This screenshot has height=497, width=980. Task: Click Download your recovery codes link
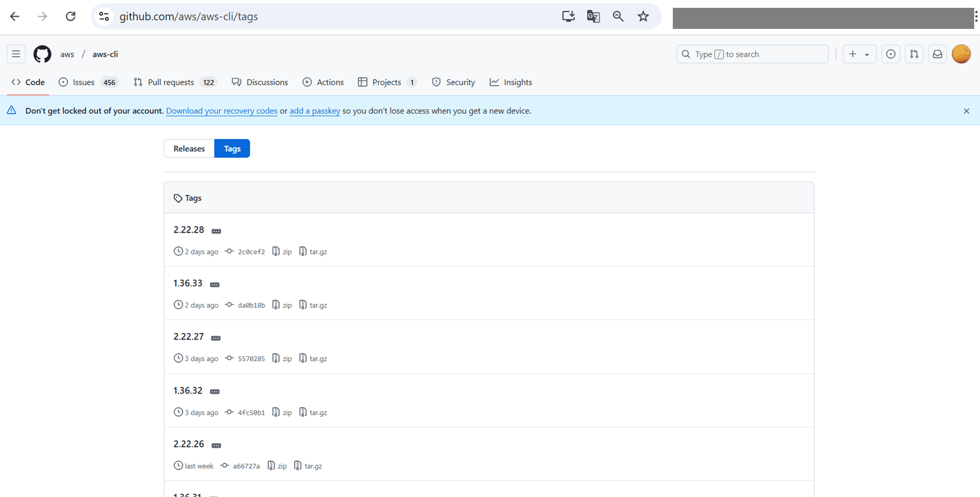pos(221,111)
